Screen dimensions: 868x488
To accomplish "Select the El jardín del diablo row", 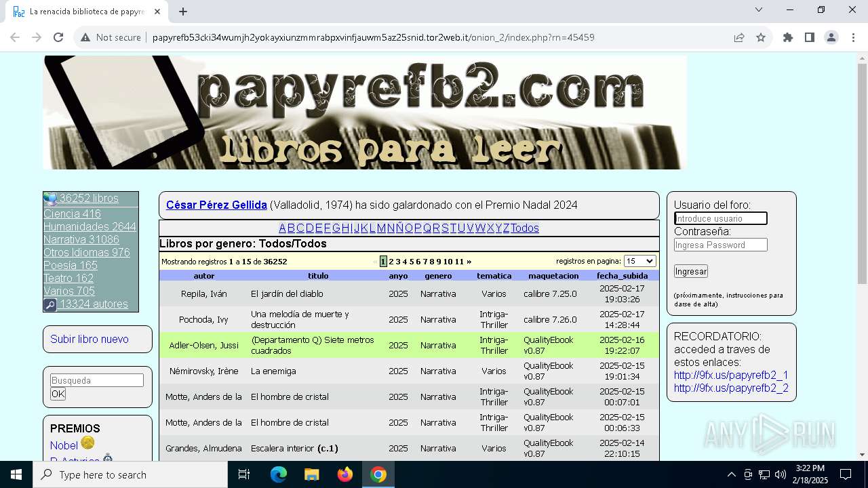I will click(x=409, y=293).
